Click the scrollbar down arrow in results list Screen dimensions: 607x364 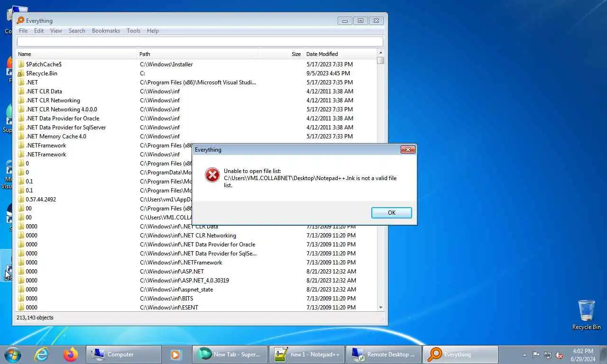[380, 308]
